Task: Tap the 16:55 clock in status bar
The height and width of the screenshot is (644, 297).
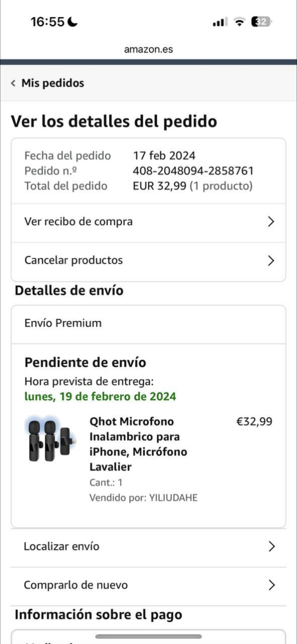Action: pos(47,22)
